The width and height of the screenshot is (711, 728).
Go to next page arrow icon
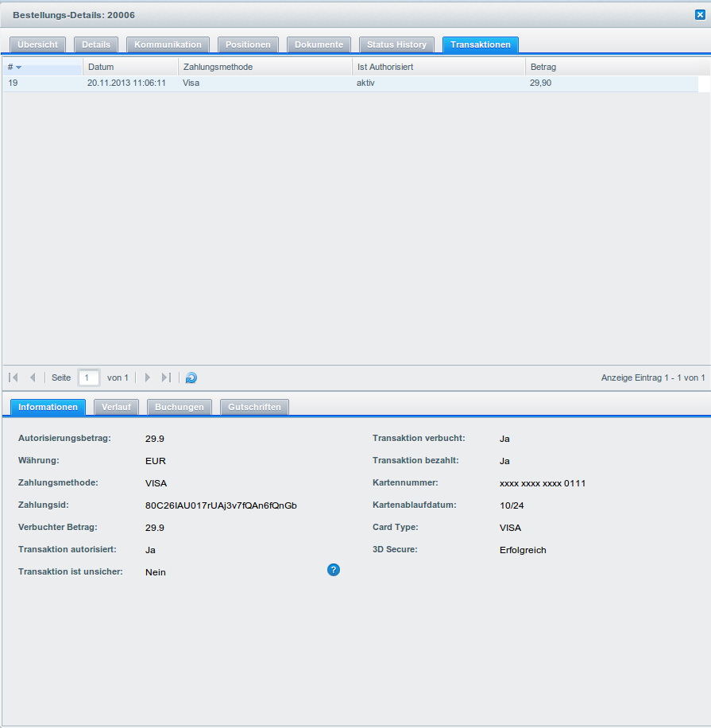pos(148,378)
